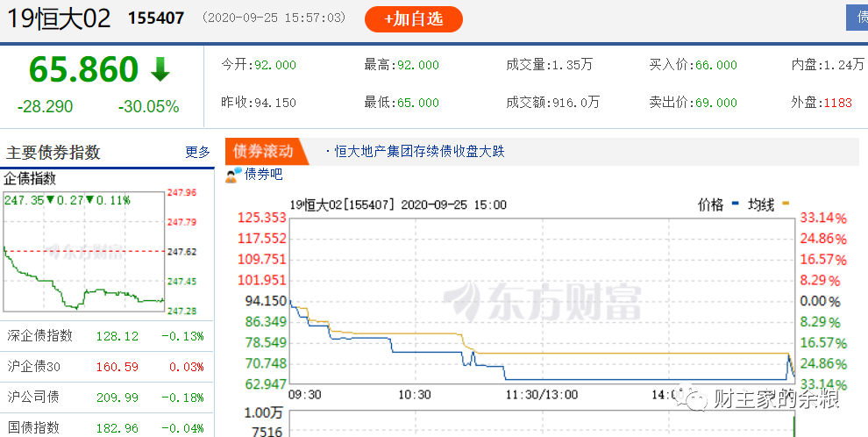Viewport: 868px width, 437px height.
Task: Open the news headline 恒大地产集团存续债收盘大跌
Action: click(x=420, y=151)
